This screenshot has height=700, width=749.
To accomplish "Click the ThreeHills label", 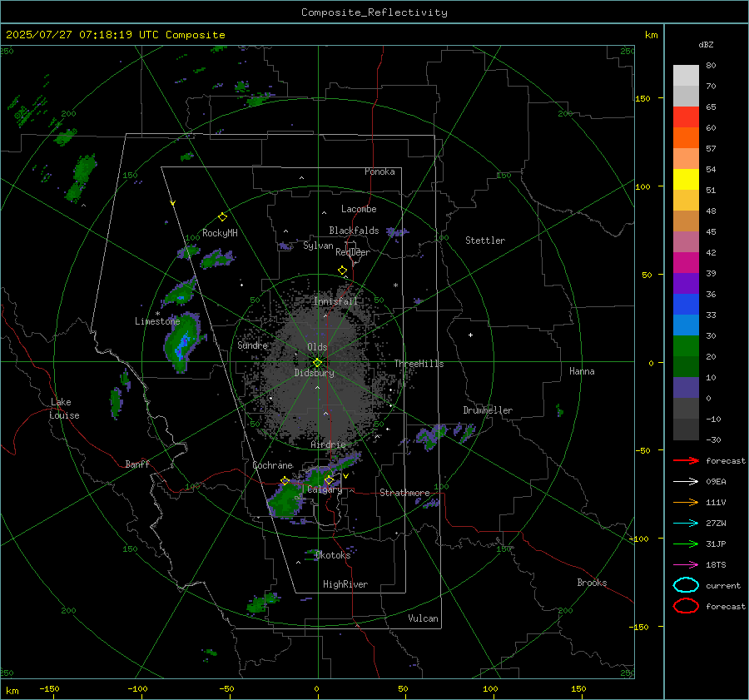I will point(419,364).
